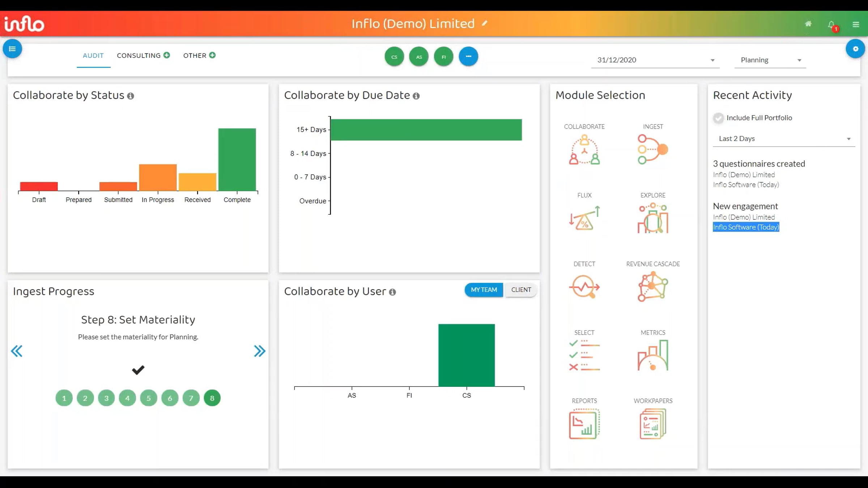The height and width of the screenshot is (488, 868).
Task: Launch the Explore module
Action: [x=652, y=218]
